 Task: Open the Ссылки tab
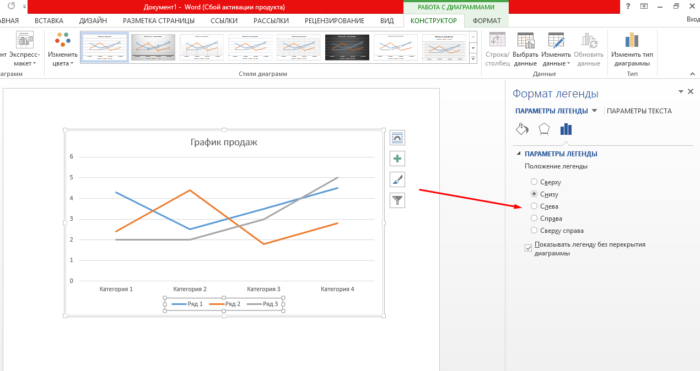point(224,21)
